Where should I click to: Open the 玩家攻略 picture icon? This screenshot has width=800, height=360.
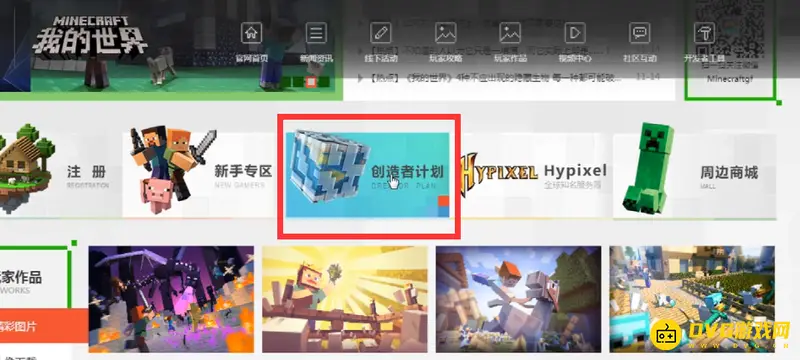445,33
